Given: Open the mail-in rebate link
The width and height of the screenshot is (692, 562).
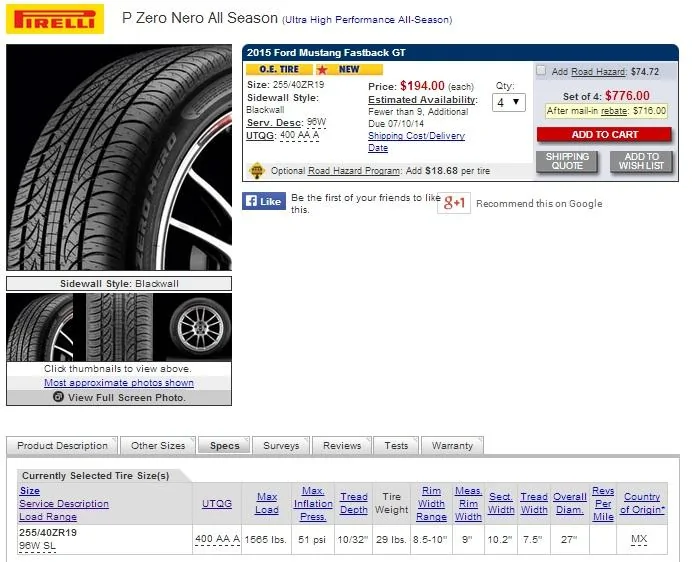Looking at the screenshot, I should click(x=614, y=111).
